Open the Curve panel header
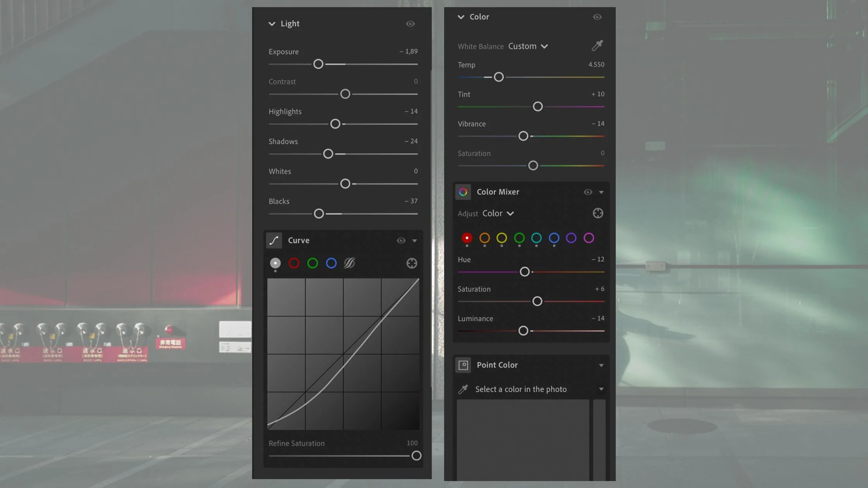This screenshot has height=488, width=868. coord(298,241)
